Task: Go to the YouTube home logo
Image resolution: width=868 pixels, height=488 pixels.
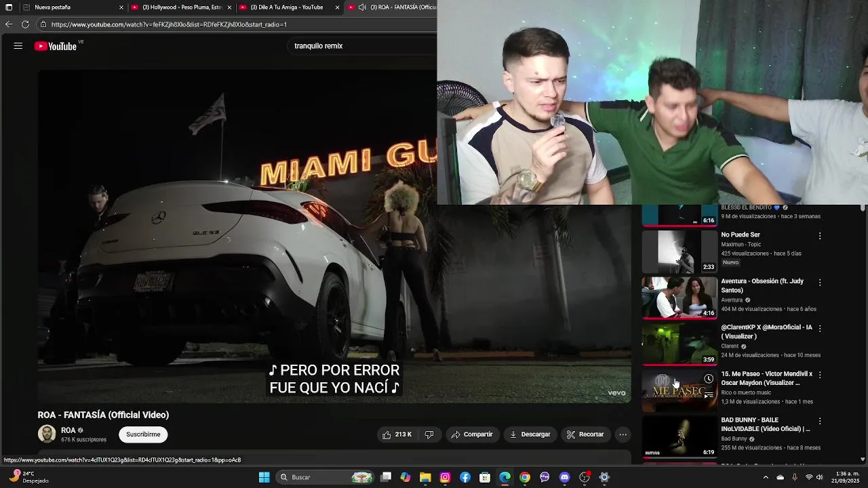Action: [56, 46]
